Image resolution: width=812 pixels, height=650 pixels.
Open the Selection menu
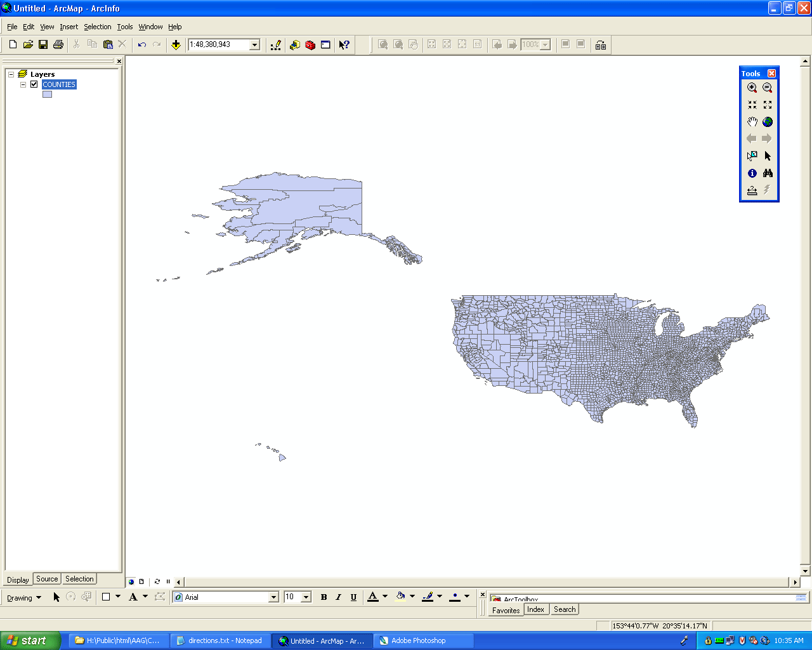pos(97,27)
